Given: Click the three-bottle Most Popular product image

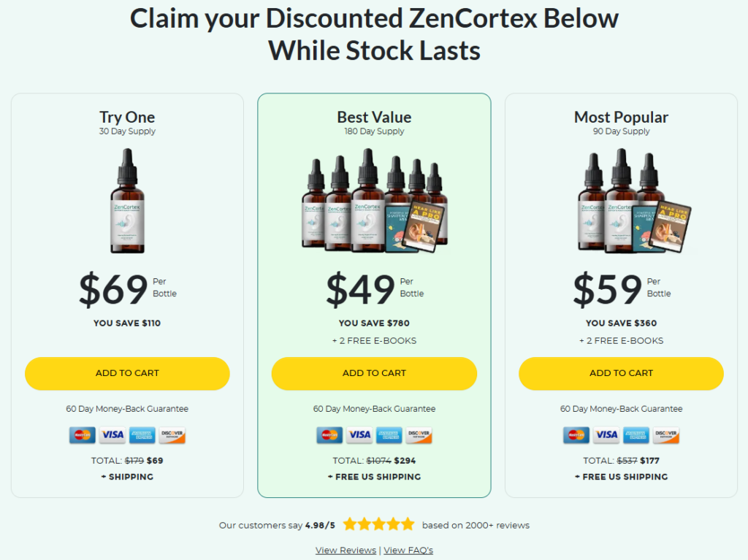Looking at the screenshot, I should click(621, 202).
